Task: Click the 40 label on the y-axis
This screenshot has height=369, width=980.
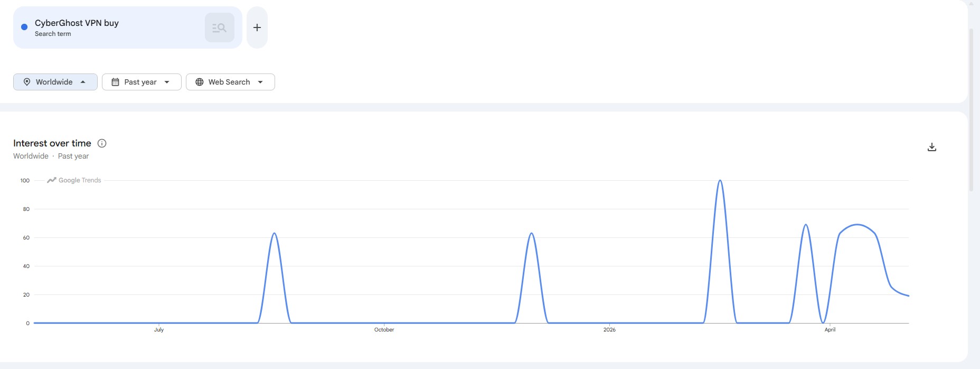Action: 26,266
